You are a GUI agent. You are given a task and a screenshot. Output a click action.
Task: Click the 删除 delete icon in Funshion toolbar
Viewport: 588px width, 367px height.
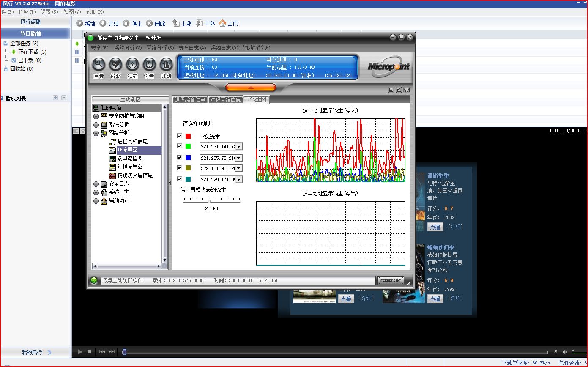(149, 24)
